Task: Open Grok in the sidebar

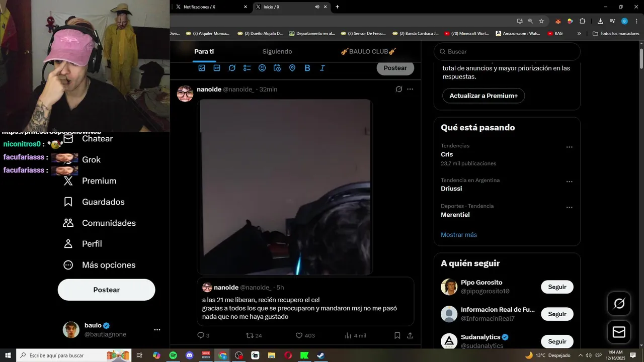Action: point(82,160)
